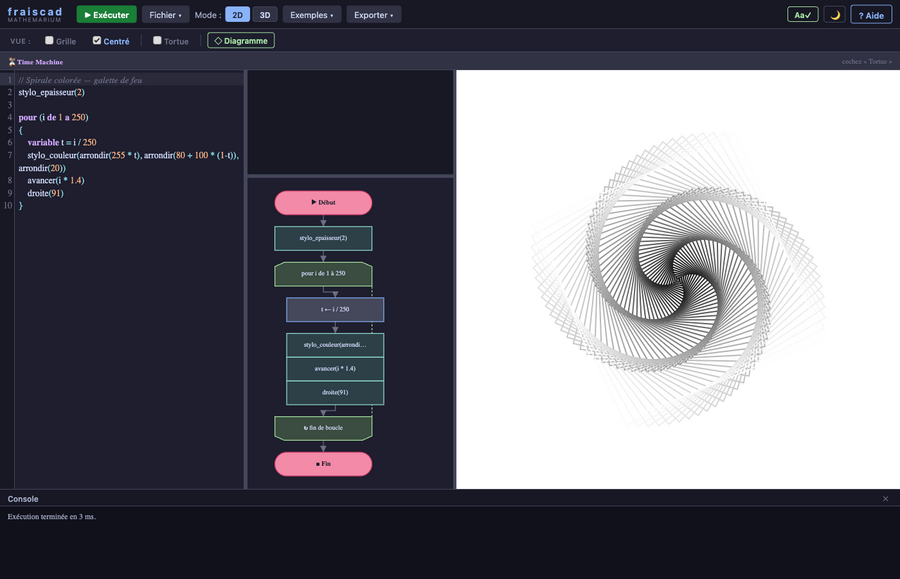The width and height of the screenshot is (900, 579).
Task: Click the 'Exécution terminée en 3 ms.' console message
Action: click(x=52, y=516)
